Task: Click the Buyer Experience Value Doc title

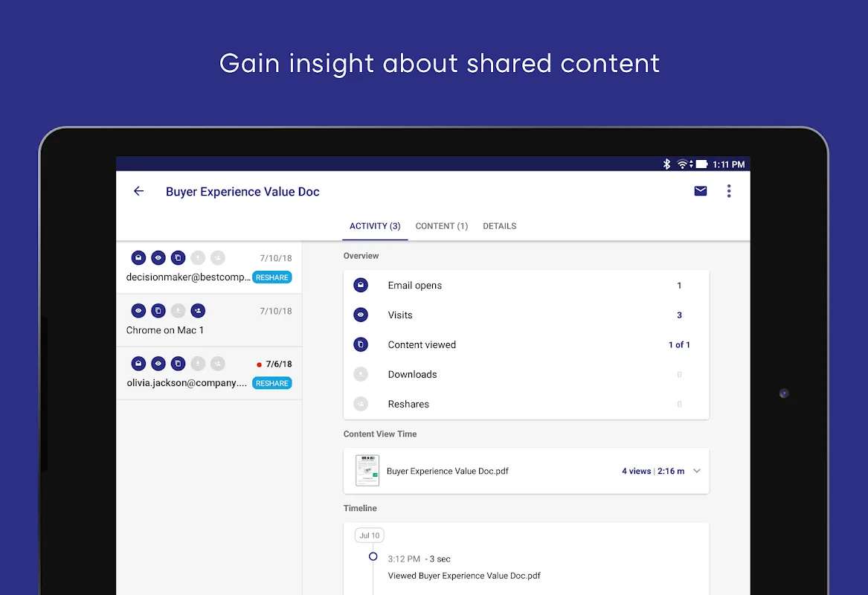Action: pyautogui.click(x=242, y=191)
